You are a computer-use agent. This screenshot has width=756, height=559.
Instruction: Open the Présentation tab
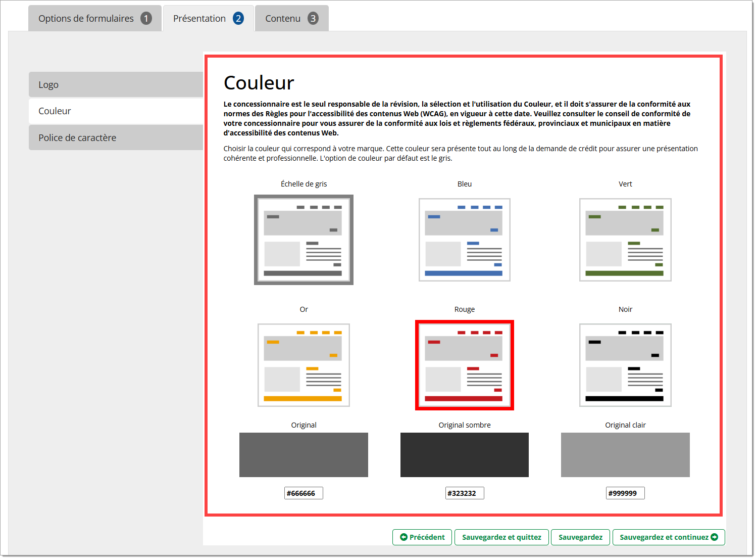[x=208, y=19]
